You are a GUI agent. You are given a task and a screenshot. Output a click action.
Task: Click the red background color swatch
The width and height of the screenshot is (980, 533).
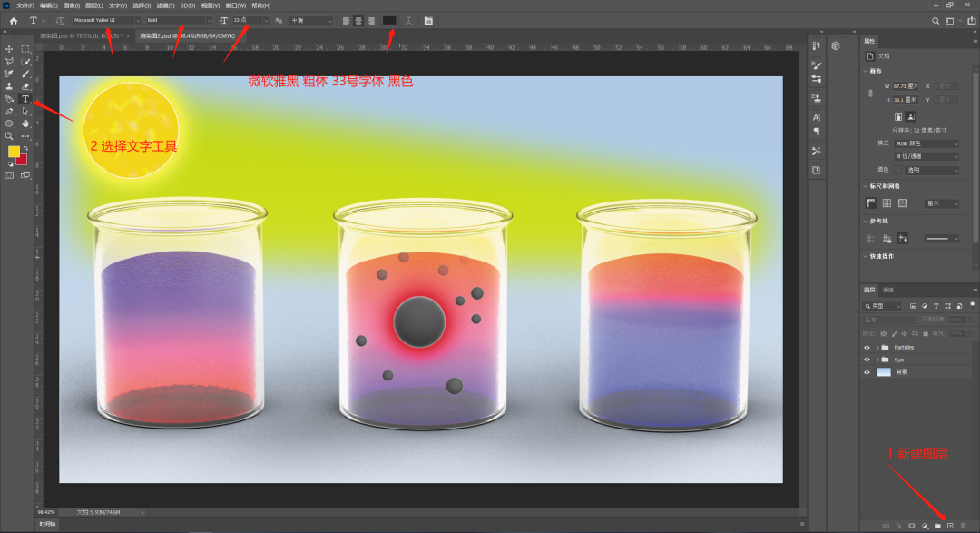click(x=23, y=160)
